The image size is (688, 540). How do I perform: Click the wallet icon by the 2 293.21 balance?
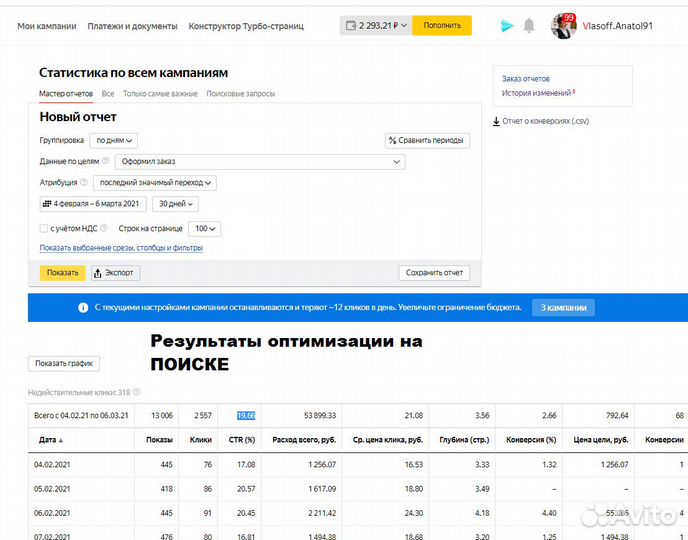pyautogui.click(x=351, y=25)
